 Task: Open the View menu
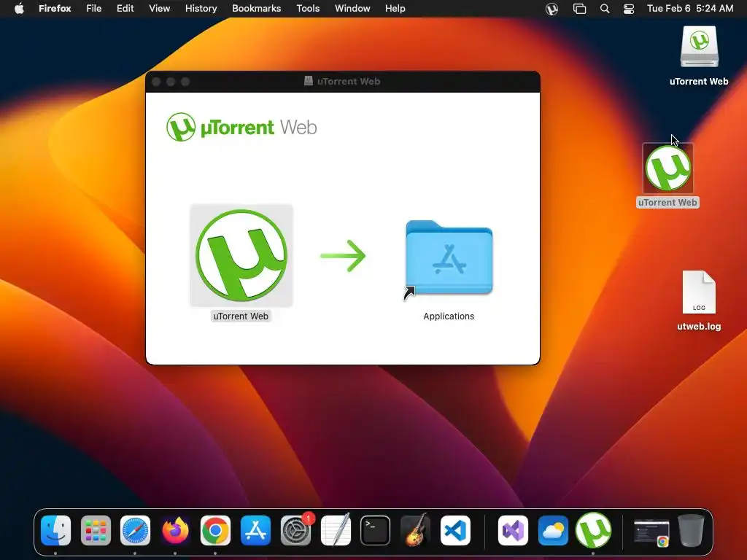pyautogui.click(x=160, y=9)
